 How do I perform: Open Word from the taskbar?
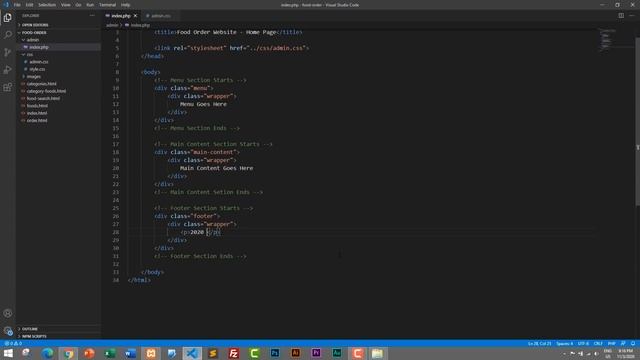[x=130, y=353]
